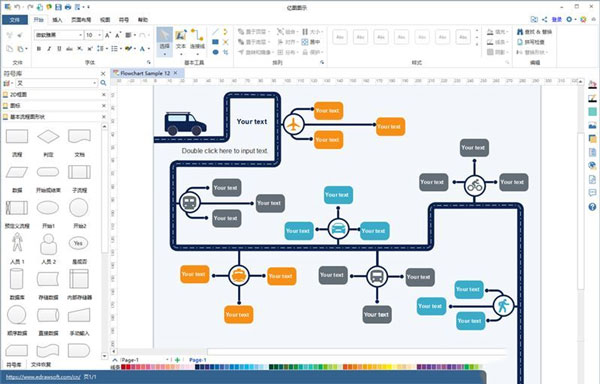Activate the Connector tool
The width and height of the screenshot is (600, 384).
pos(197,40)
